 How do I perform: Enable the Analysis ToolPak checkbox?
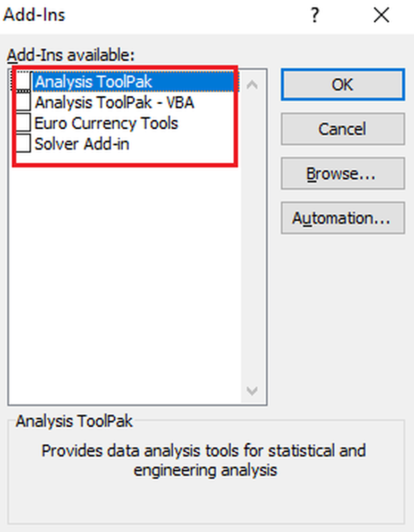point(23,81)
